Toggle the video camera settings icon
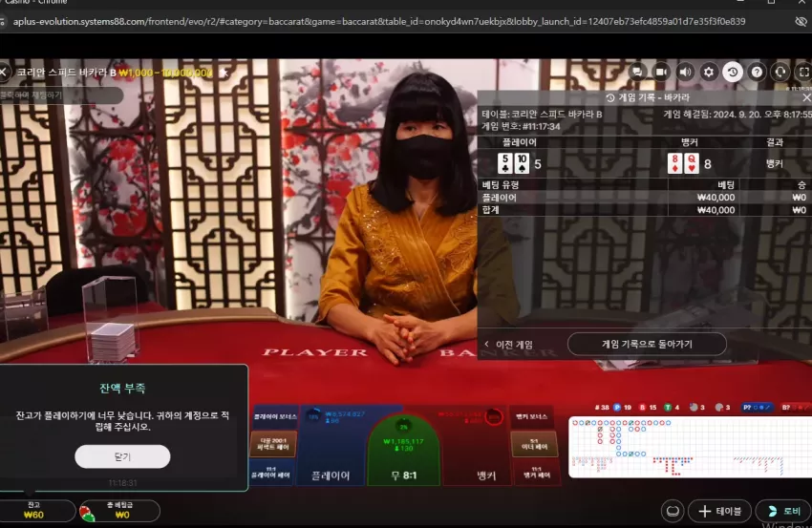This screenshot has height=528, width=812. click(x=661, y=72)
